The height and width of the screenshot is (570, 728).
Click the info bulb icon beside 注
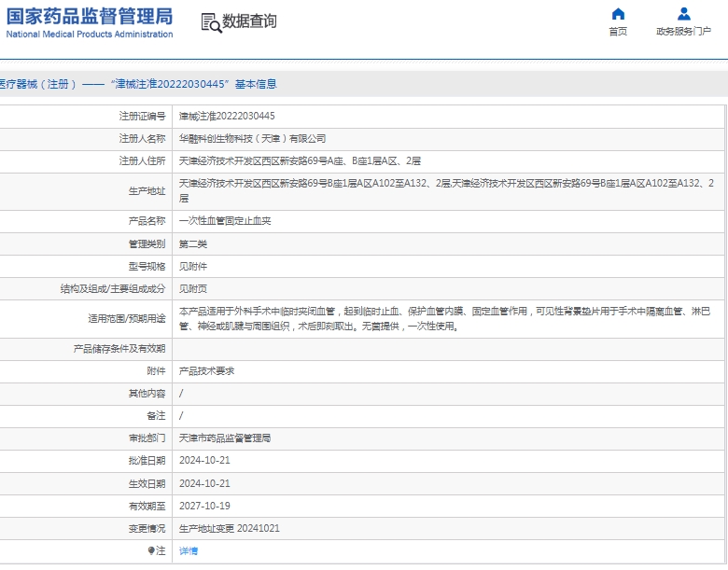tap(151, 550)
